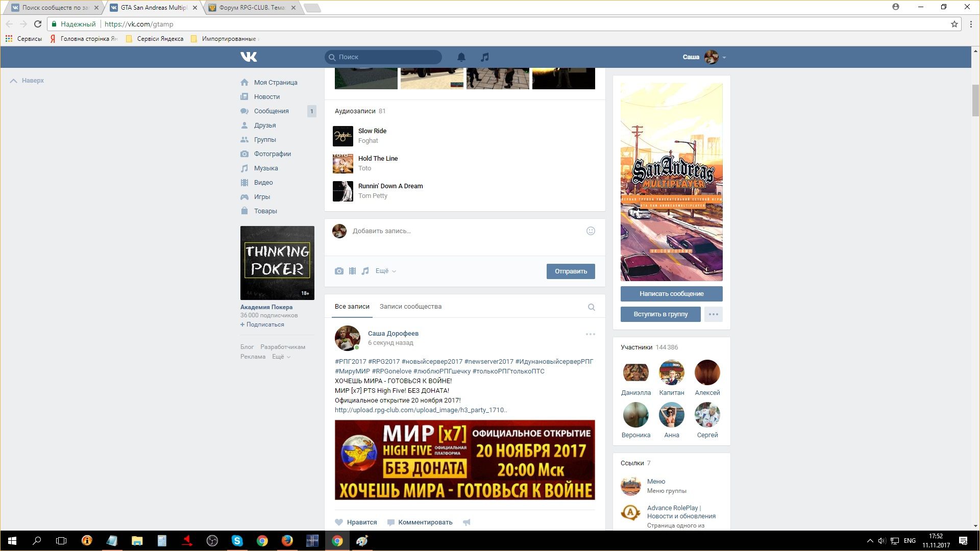Open the Аудиозаписи section header
This screenshot has height=551, width=980.
tap(360, 111)
